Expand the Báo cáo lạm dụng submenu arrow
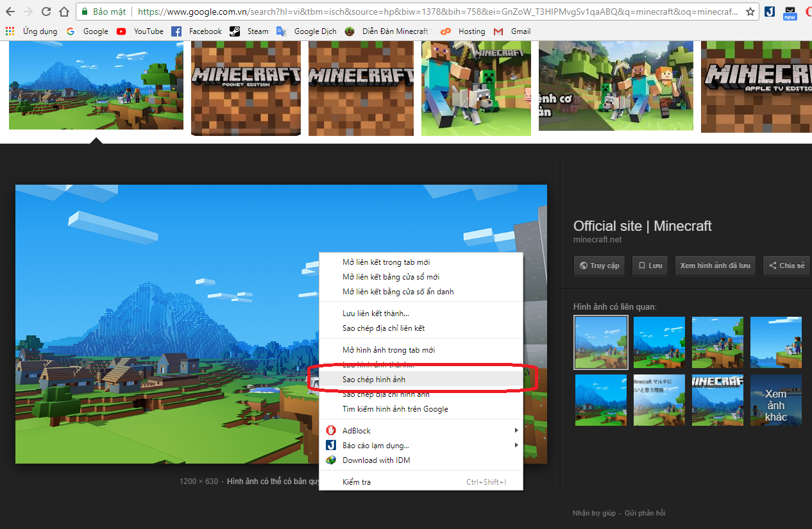Image resolution: width=812 pixels, height=529 pixels. (x=516, y=445)
